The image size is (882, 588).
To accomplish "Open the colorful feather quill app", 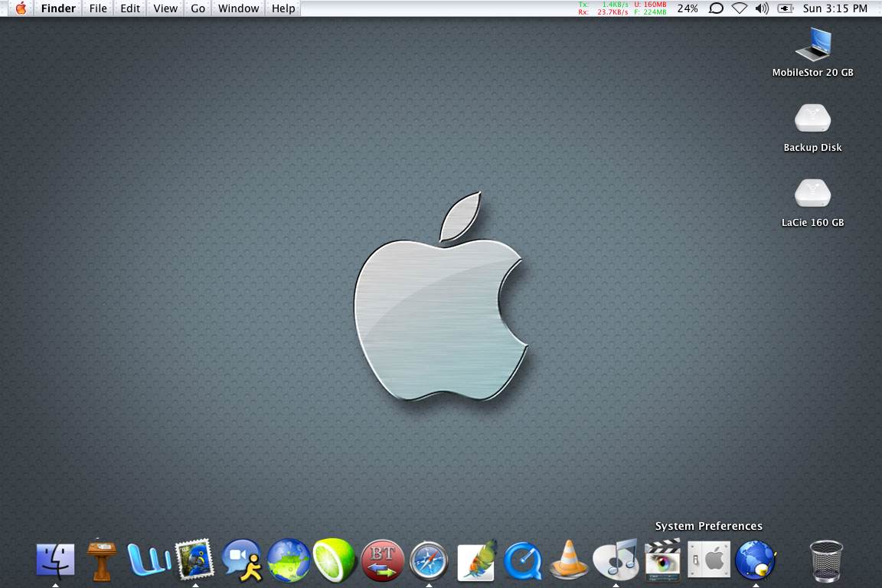I will [x=476, y=560].
